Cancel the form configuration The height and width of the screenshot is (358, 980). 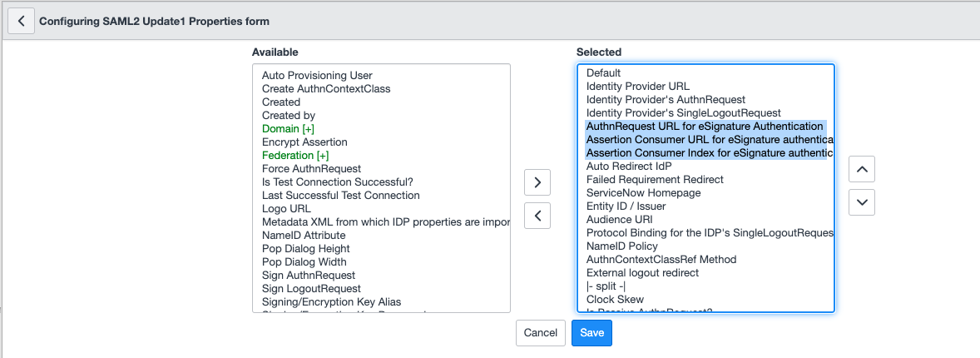(x=540, y=332)
